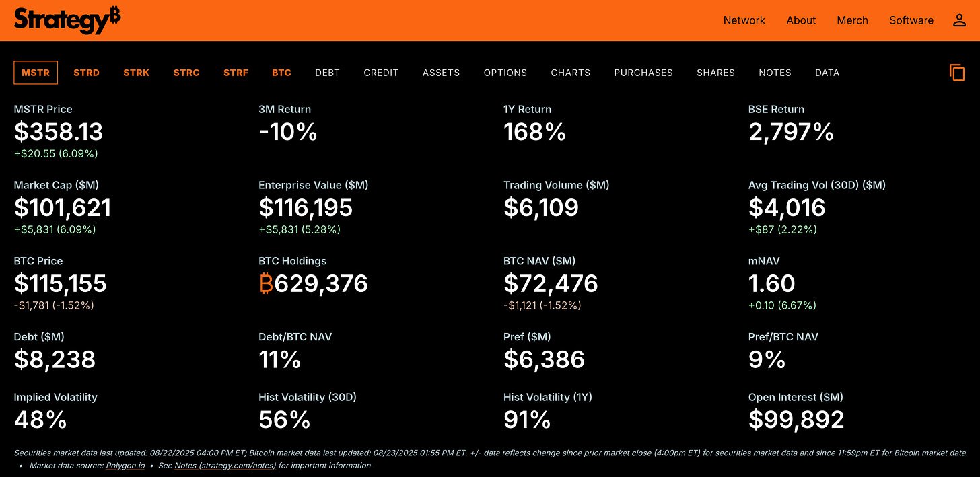Viewport: 980px width, 477px height.
Task: Click the copy icon at right
Action: click(x=957, y=73)
